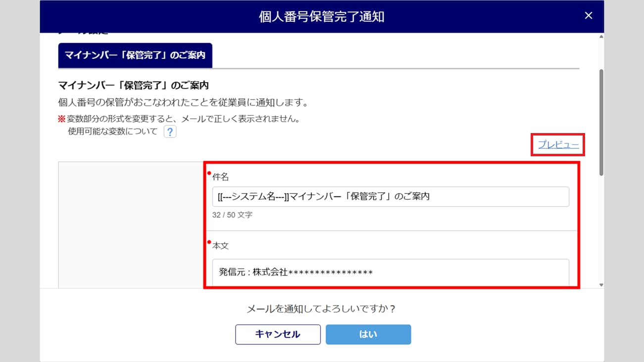
Task: Click the 32 / 50 文字 character counter
Action: tap(232, 215)
